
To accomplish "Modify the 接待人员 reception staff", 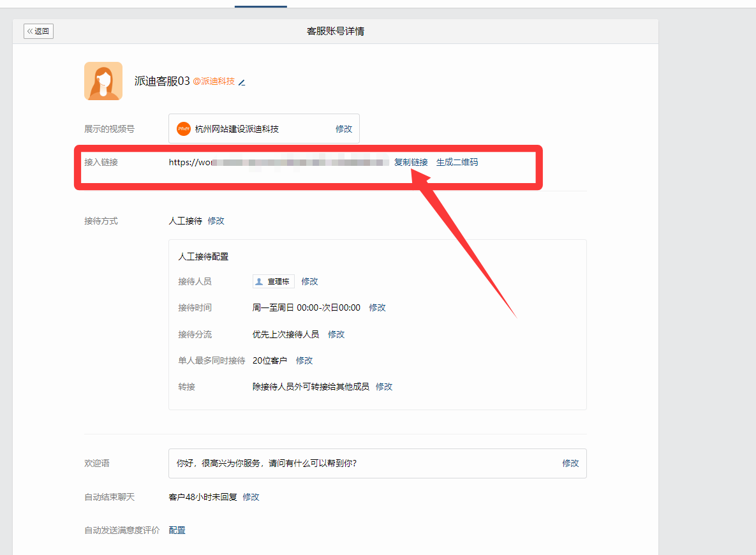I will tap(309, 281).
